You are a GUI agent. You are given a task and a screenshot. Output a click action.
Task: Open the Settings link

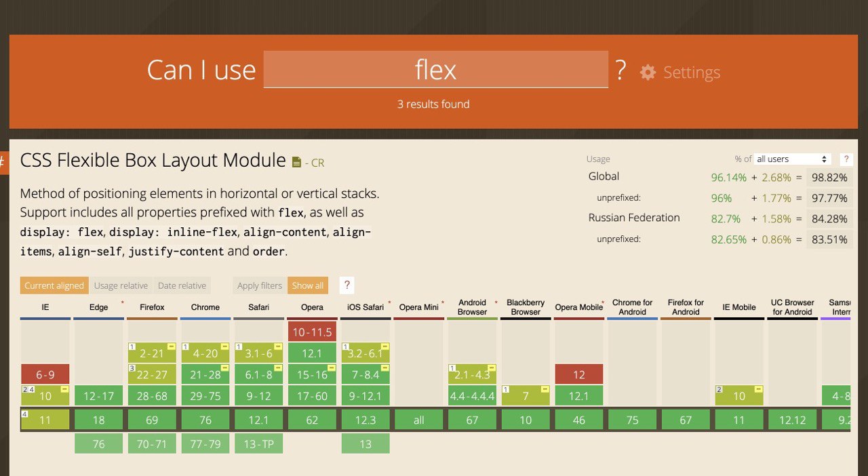[692, 72]
